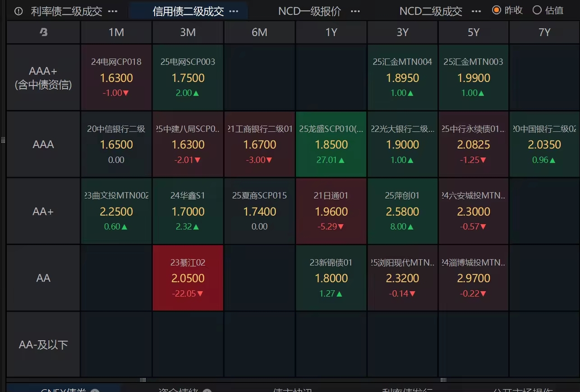The height and width of the screenshot is (392, 580).
Task: Select the 昨收 radio button
Action: point(497,10)
